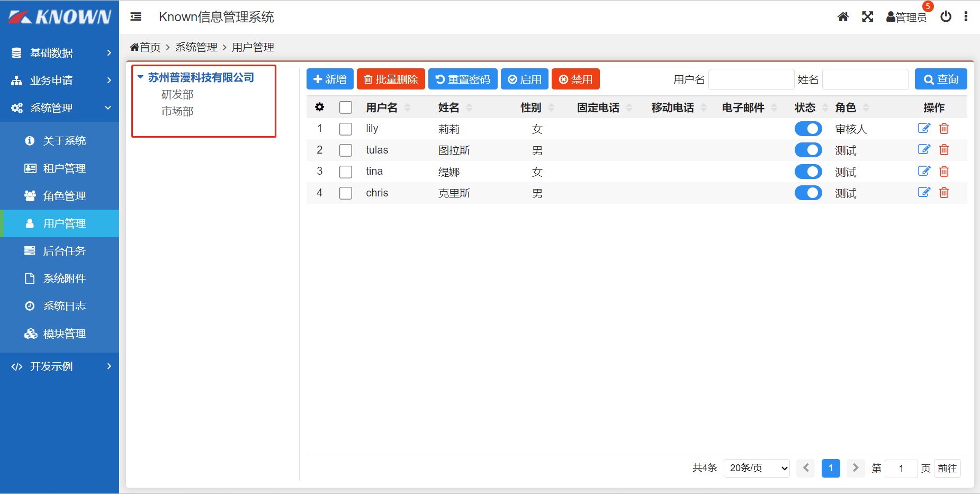Delete user tulas with trash icon
The image size is (980, 494).
tap(944, 150)
